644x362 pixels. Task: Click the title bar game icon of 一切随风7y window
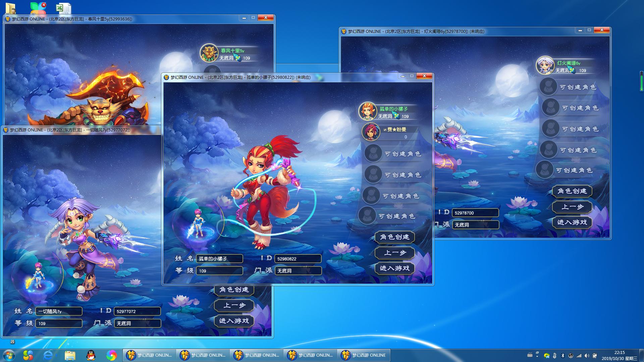[x=6, y=130]
